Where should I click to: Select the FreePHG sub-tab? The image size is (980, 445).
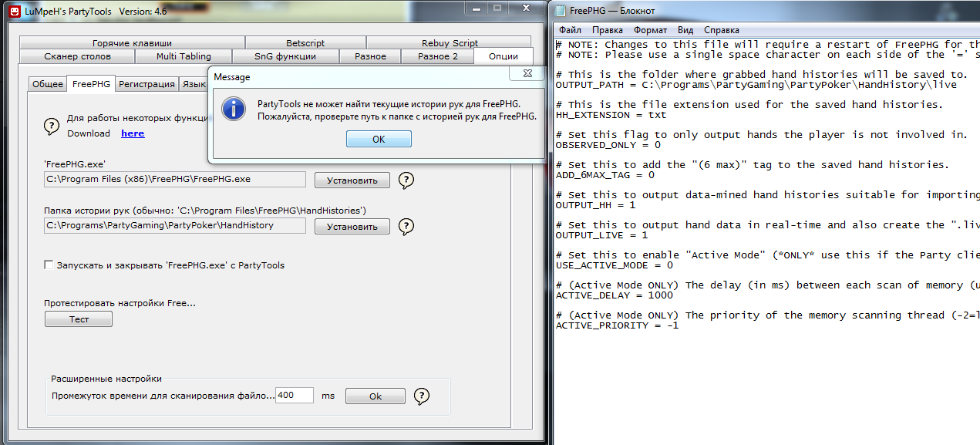point(91,83)
